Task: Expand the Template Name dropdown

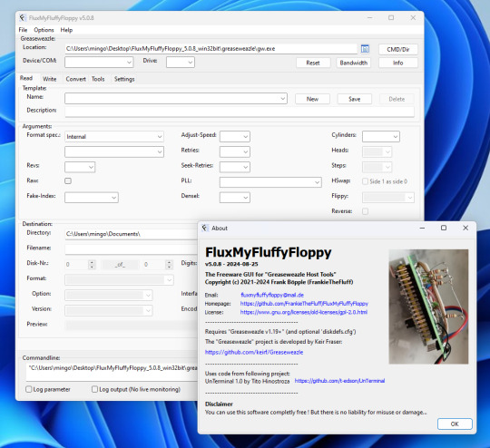Action: coord(176,99)
